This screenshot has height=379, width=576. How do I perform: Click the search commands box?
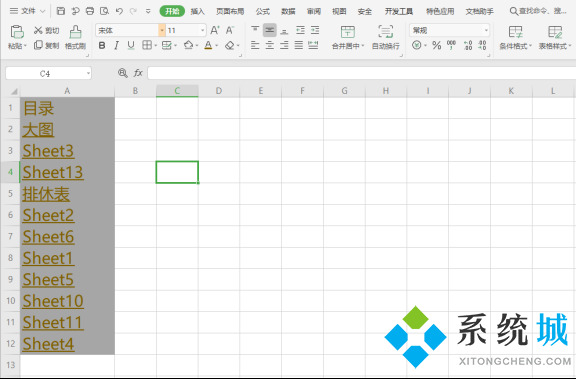tap(539, 11)
